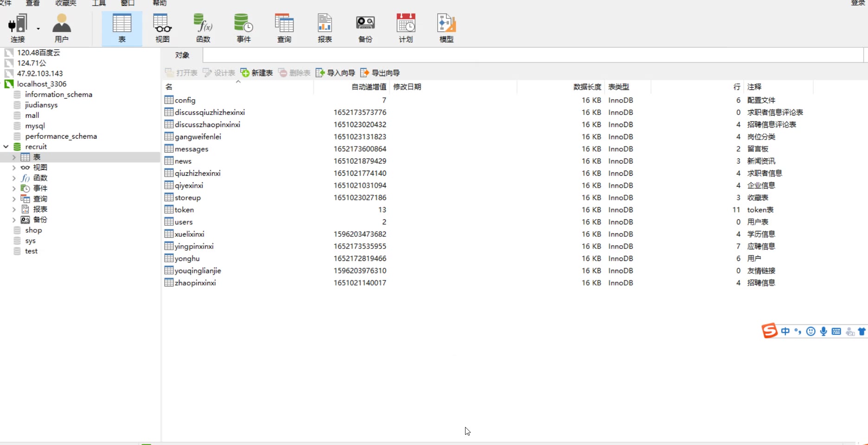Select the 表 tables toolbar icon
Screen dimensions: 868x445
[122, 28]
